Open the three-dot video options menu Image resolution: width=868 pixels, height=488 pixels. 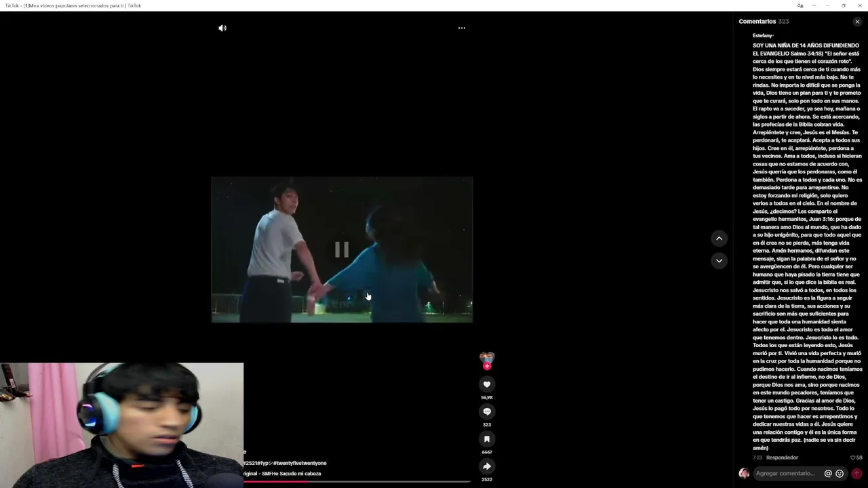point(462,28)
